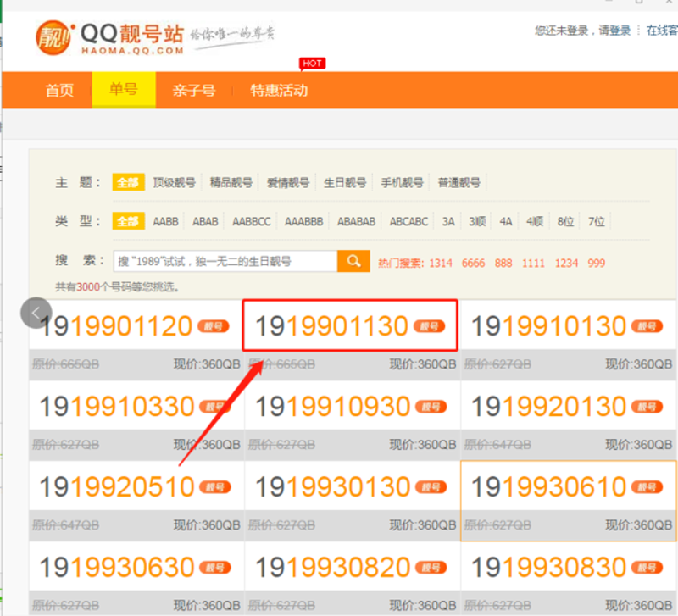
Task: Open the 亲子号 navigation tab
Action: point(194,91)
